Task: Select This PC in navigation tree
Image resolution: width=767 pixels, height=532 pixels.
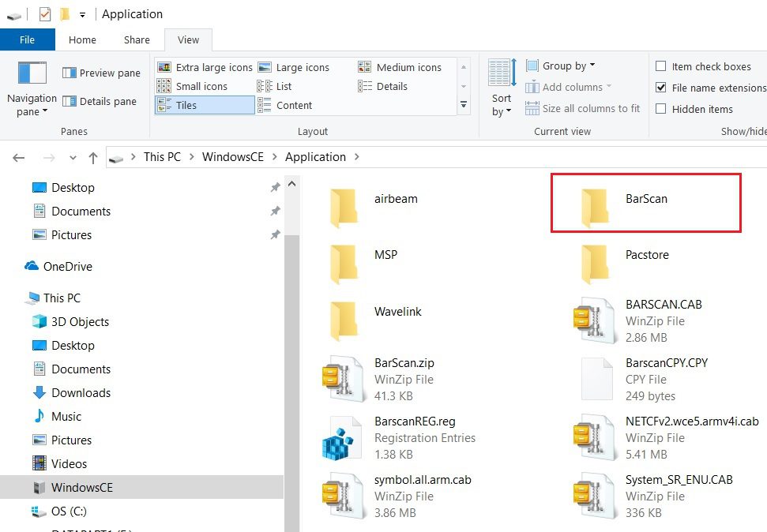Action: tap(53, 298)
